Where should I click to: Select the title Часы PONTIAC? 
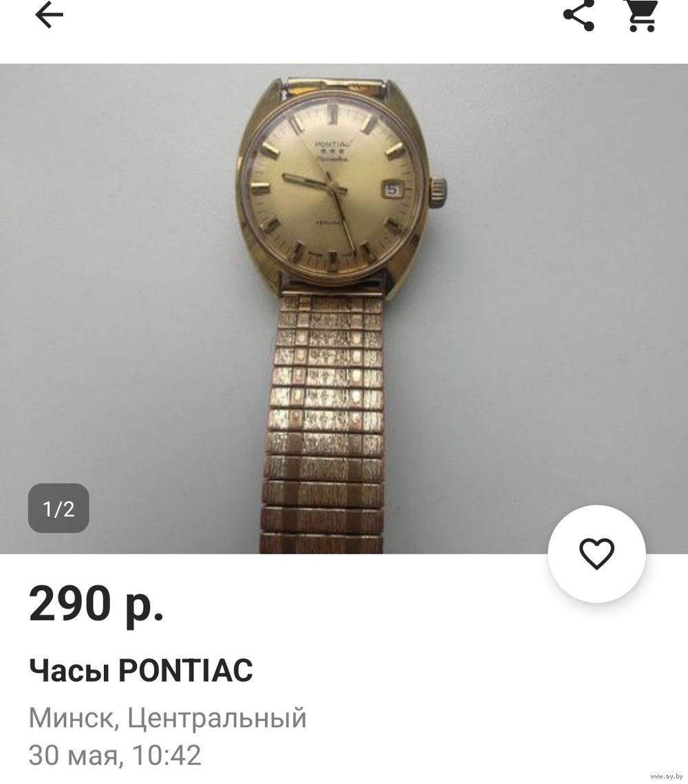point(140,670)
